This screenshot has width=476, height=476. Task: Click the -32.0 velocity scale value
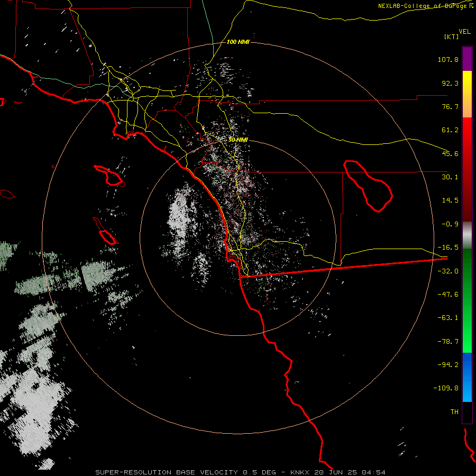tap(448, 271)
